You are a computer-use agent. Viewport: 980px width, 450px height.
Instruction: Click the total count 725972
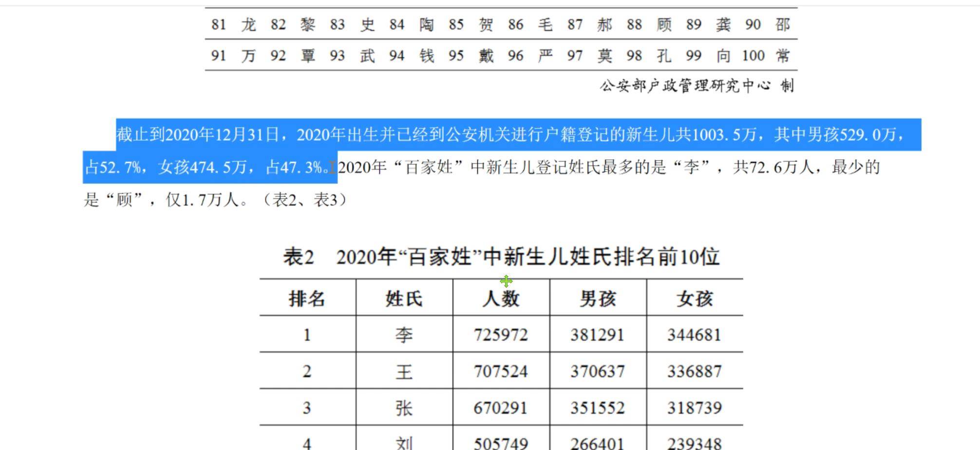(x=501, y=335)
